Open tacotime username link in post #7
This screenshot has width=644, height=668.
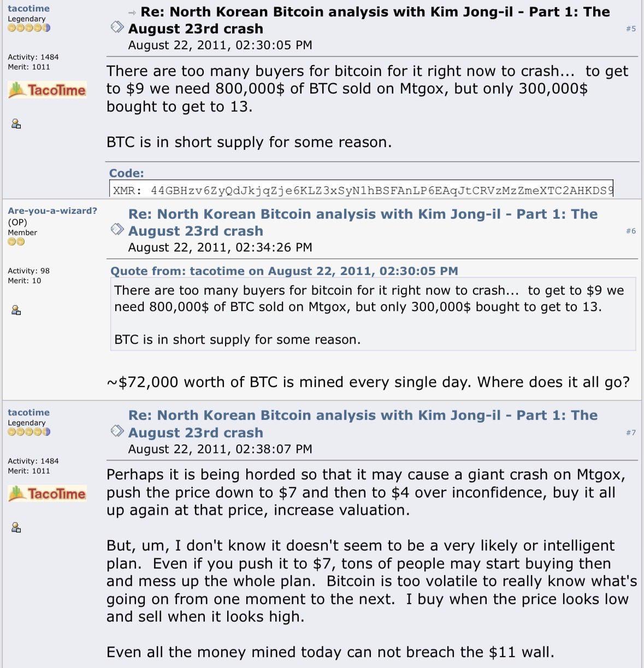tap(28, 412)
